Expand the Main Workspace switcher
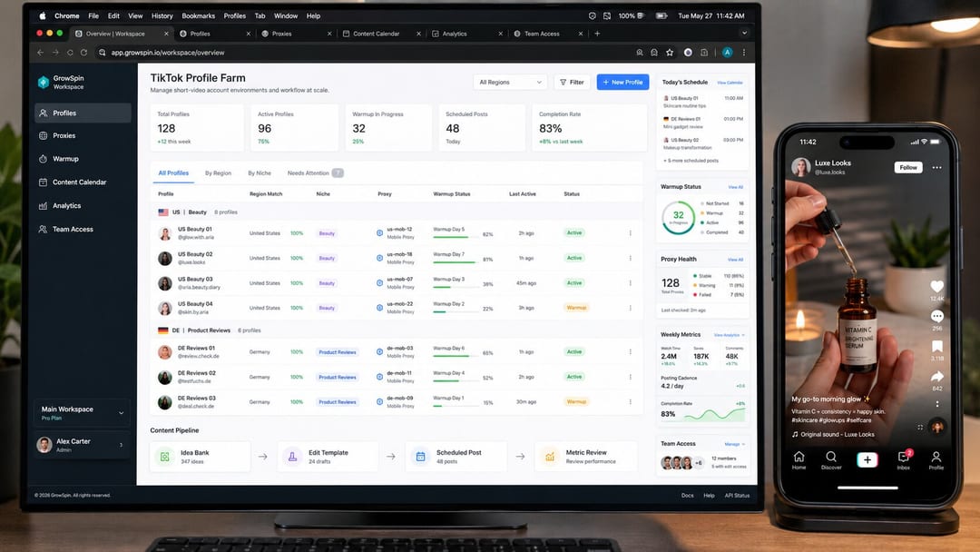980x552 pixels. pos(122,413)
